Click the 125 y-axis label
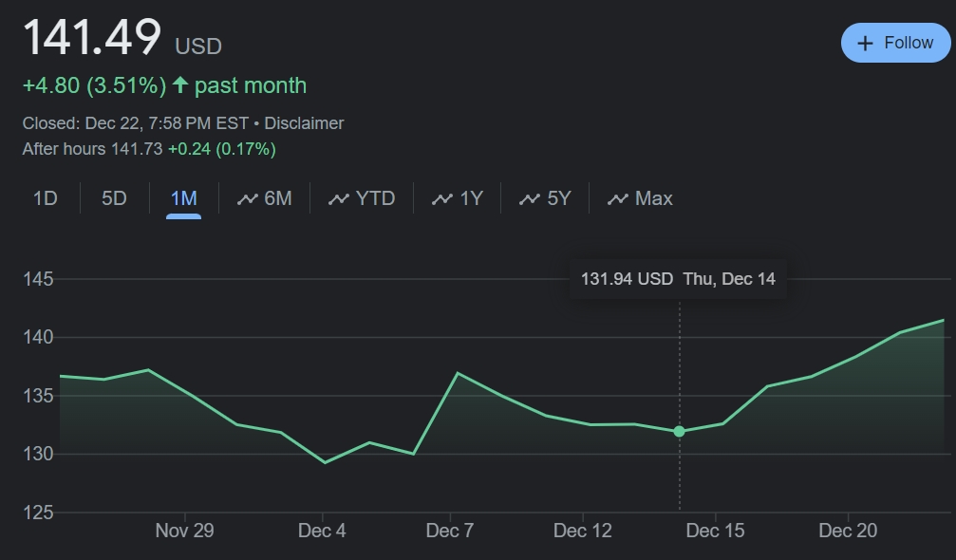956x560 pixels. click(38, 513)
